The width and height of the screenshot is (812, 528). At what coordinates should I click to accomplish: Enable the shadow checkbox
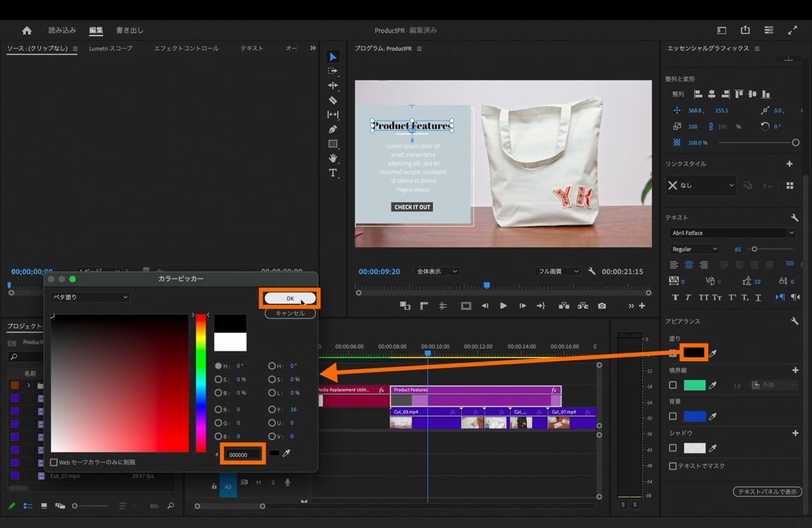click(x=673, y=448)
